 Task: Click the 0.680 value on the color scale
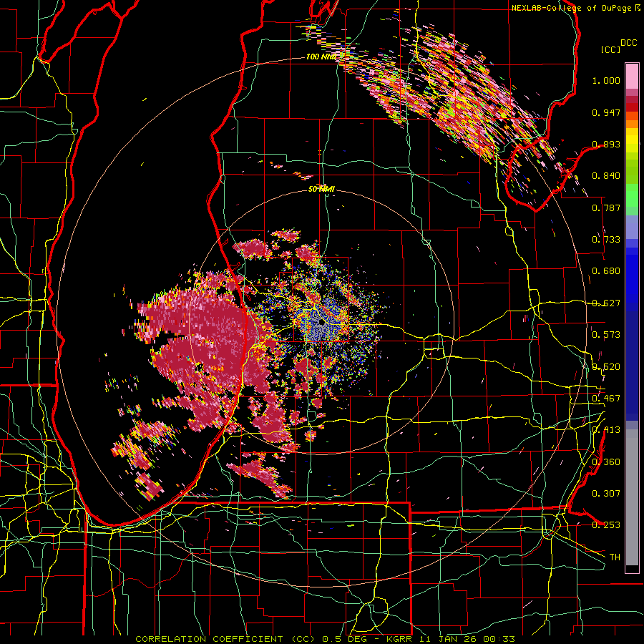(x=606, y=271)
